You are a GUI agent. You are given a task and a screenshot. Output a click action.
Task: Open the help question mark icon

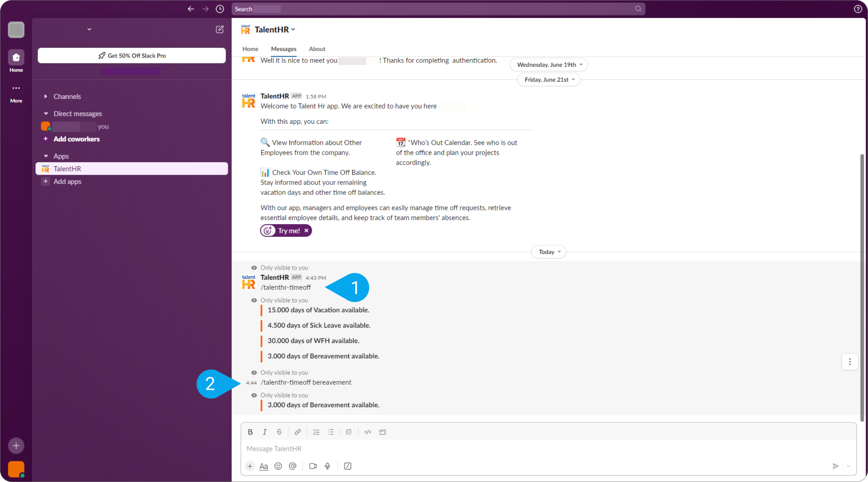pyautogui.click(x=858, y=9)
